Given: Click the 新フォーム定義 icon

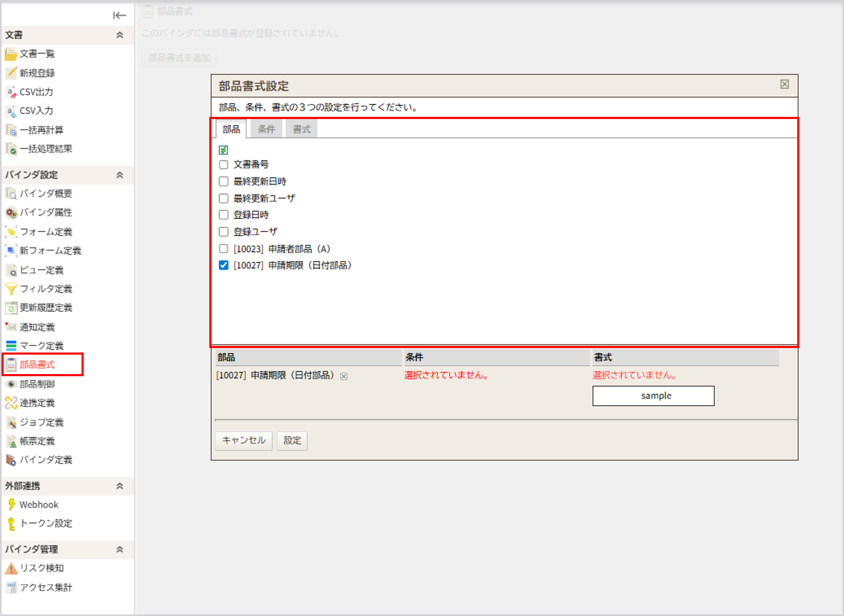Looking at the screenshot, I should click(x=11, y=251).
